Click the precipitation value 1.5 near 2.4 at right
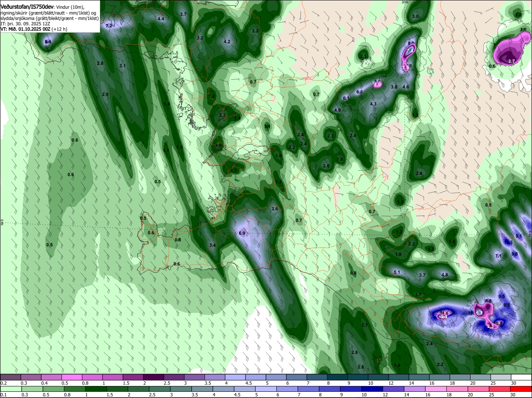The width and height of the screenshot is (532, 398). [x=400, y=202]
